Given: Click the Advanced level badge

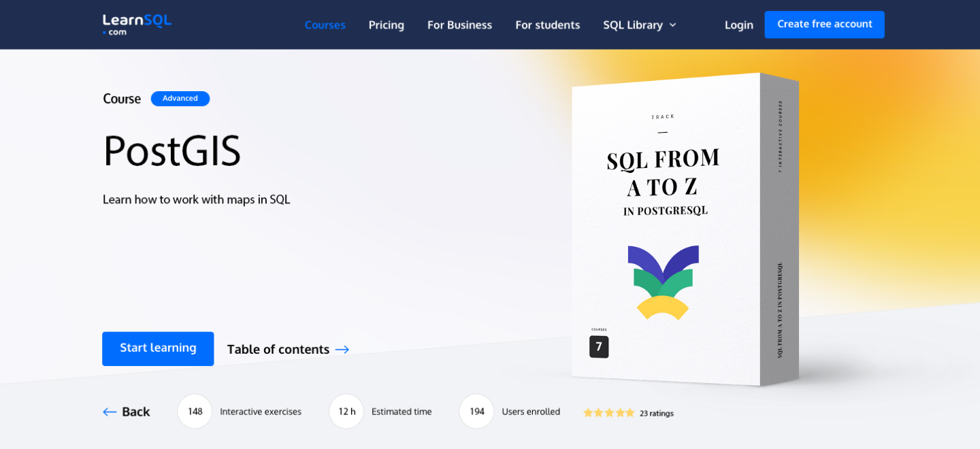Looking at the screenshot, I should tap(180, 99).
